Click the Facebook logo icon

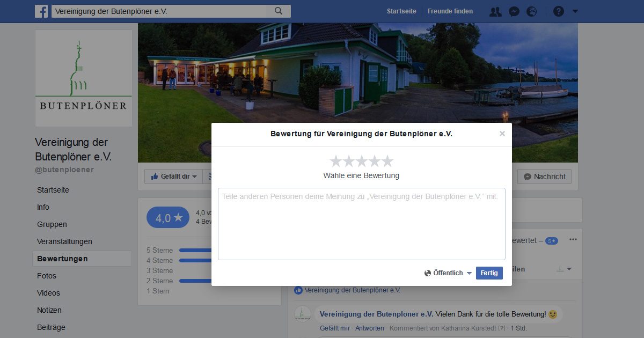click(x=41, y=11)
